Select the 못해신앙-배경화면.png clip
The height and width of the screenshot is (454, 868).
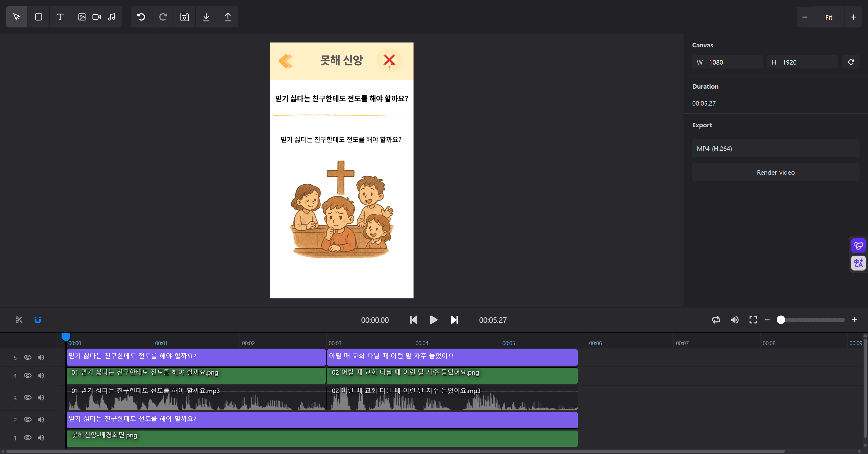tap(322, 439)
